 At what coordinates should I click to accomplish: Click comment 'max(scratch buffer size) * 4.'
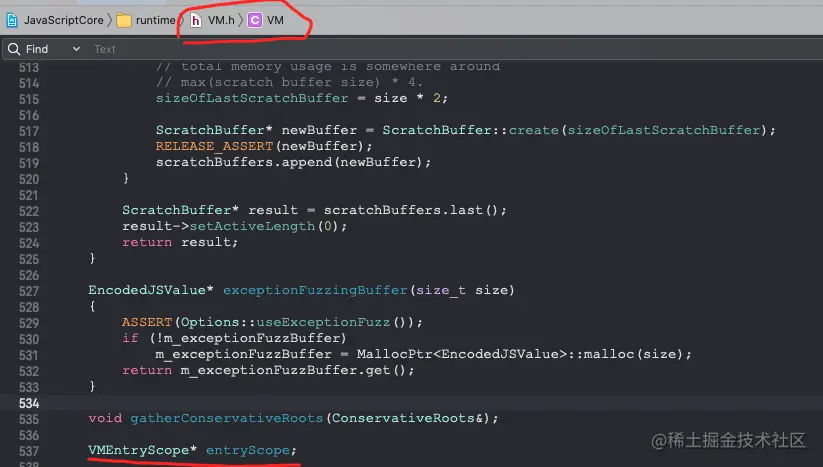pyautogui.click(x=301, y=82)
